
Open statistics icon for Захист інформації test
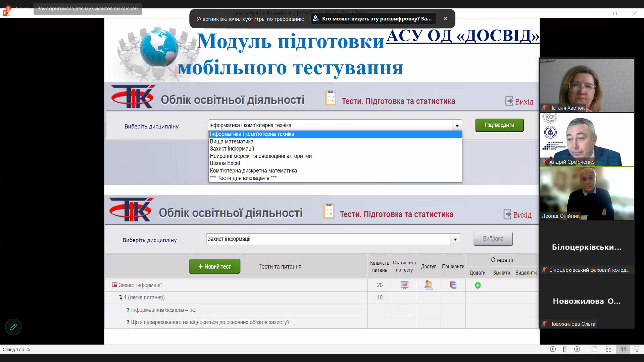coord(404,285)
